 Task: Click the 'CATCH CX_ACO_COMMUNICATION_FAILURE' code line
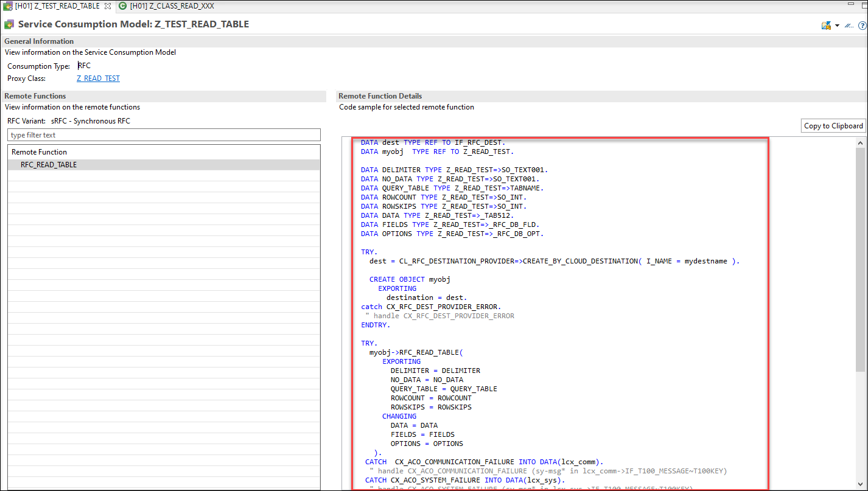coord(484,462)
